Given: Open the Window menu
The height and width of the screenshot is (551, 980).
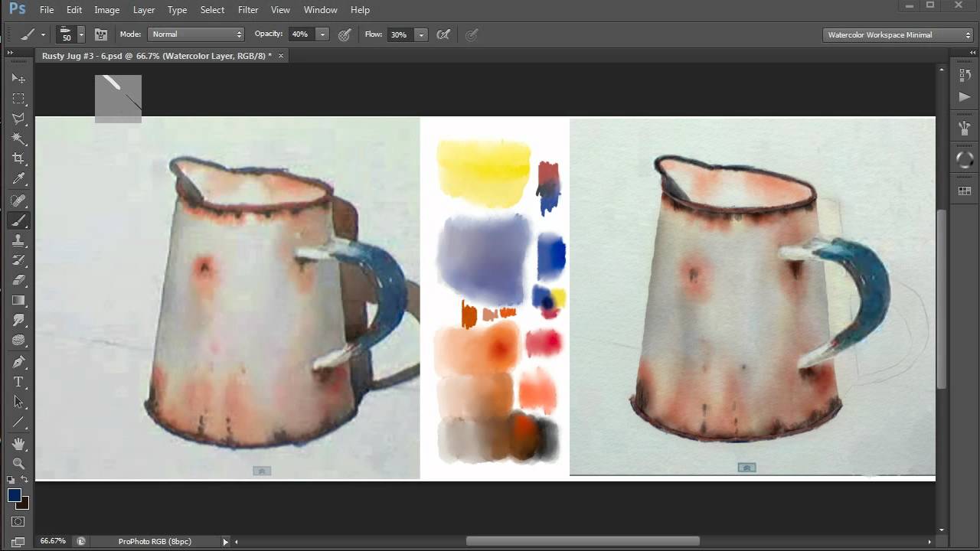Looking at the screenshot, I should pyautogui.click(x=320, y=10).
